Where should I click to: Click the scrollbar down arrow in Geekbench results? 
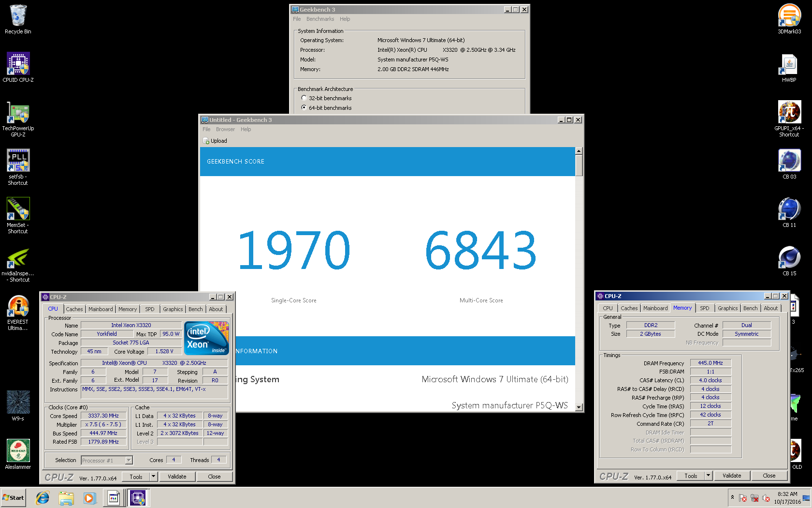pos(579,407)
